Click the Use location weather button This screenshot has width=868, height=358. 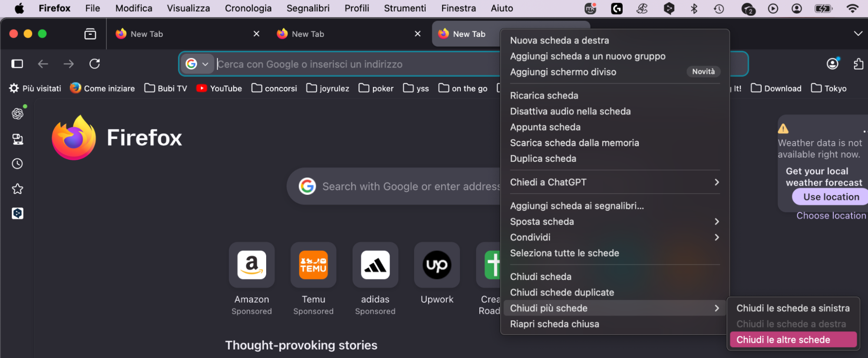[x=831, y=197]
